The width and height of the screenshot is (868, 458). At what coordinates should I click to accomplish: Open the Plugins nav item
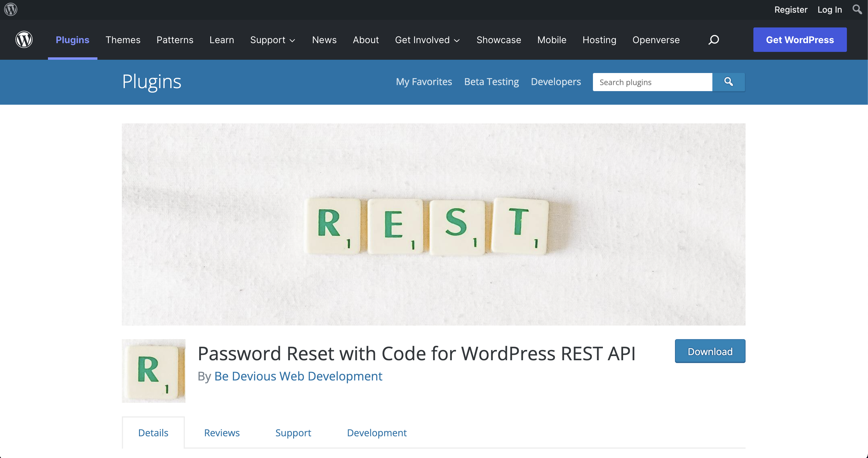point(72,40)
